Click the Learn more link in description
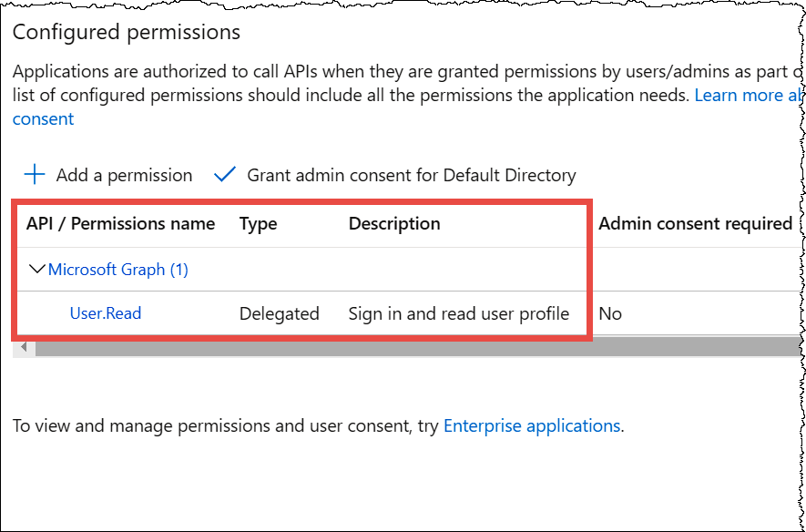 [747, 95]
